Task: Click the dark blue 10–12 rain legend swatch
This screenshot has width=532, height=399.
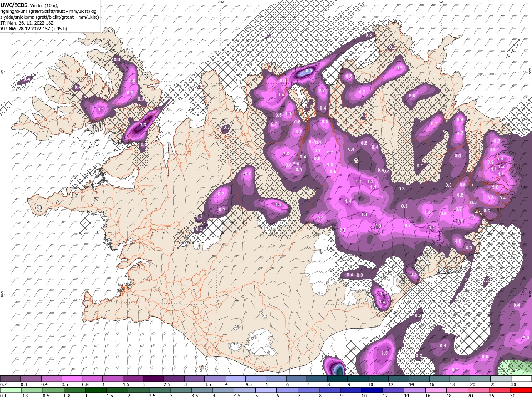Action: pyautogui.click(x=371, y=390)
